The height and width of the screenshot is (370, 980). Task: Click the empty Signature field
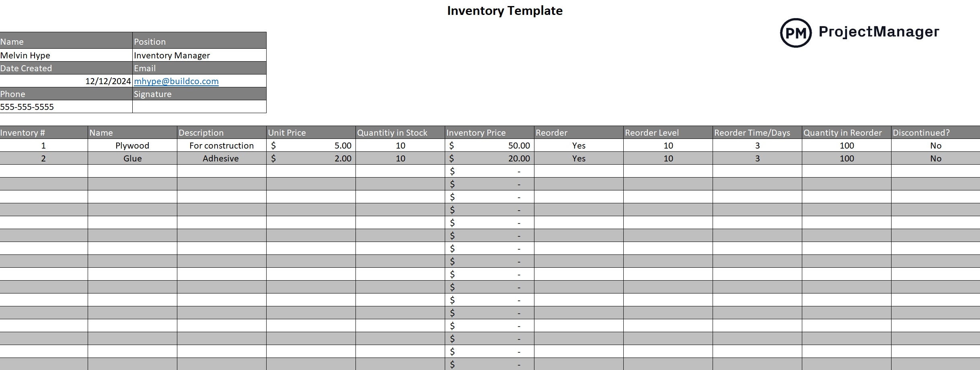pos(199,107)
